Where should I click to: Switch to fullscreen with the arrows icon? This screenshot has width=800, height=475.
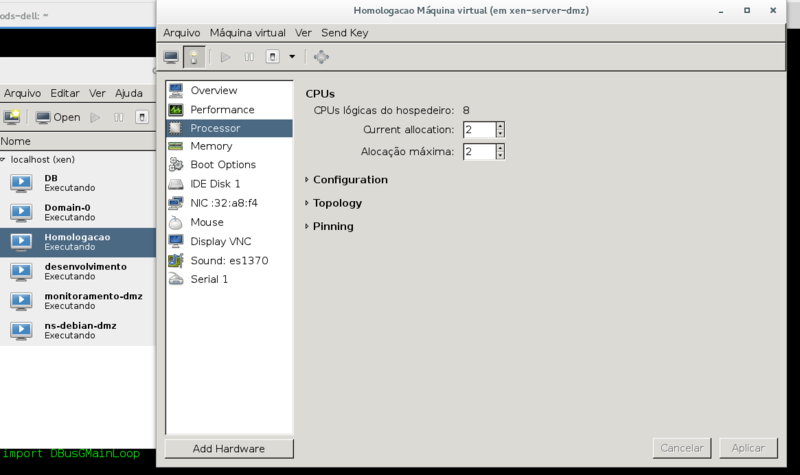[321, 57]
